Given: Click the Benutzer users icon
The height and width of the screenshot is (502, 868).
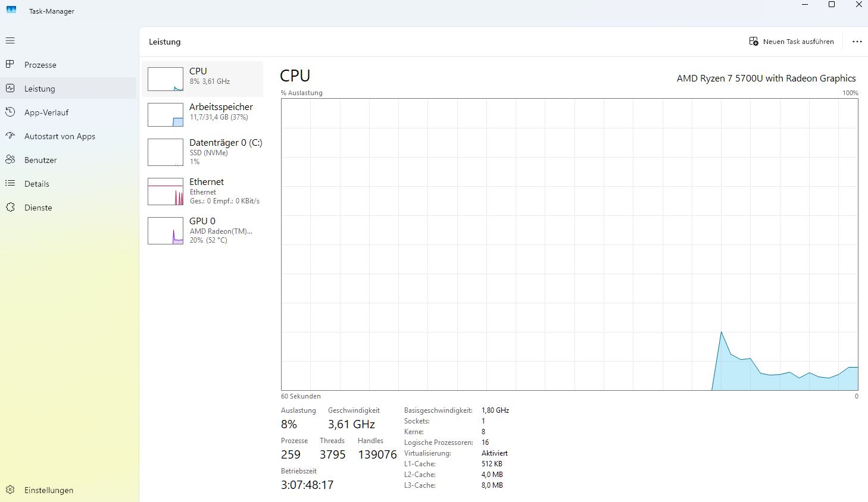Looking at the screenshot, I should click(10, 159).
